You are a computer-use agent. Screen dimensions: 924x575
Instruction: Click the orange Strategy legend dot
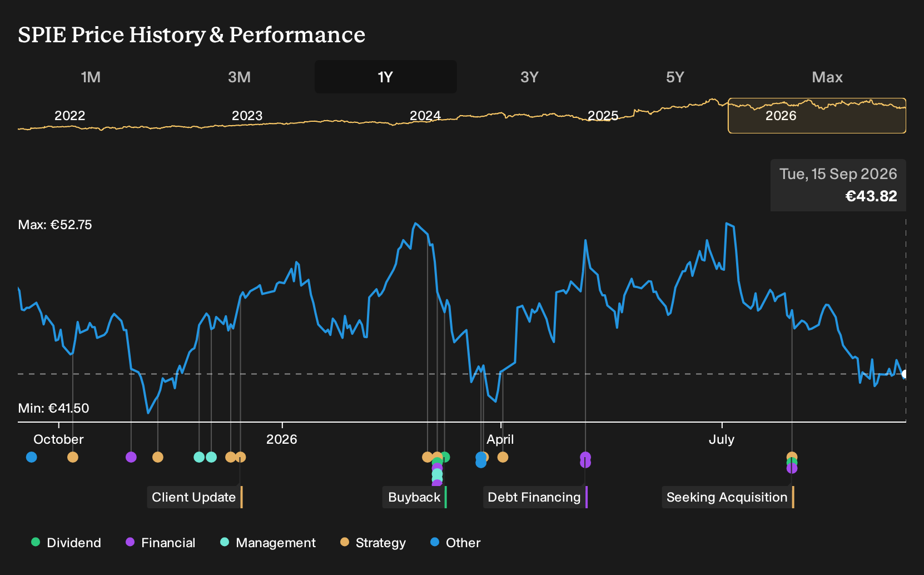tap(345, 542)
